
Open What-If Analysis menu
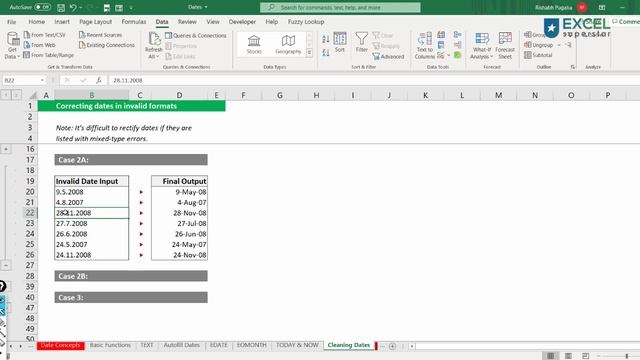482,45
